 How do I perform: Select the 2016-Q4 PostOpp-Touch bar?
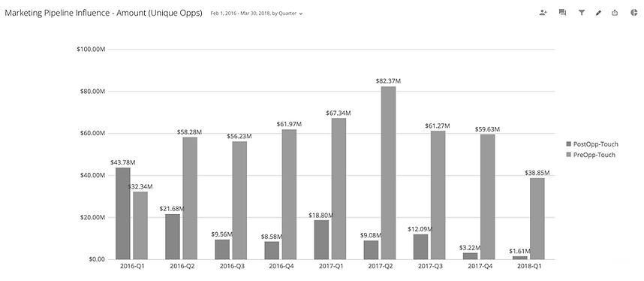pyautogui.click(x=272, y=250)
